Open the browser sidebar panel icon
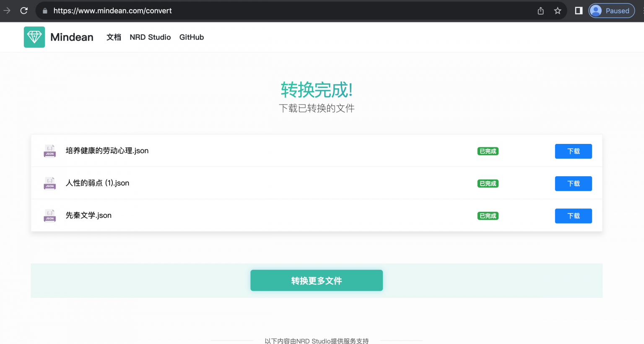 [x=579, y=10]
